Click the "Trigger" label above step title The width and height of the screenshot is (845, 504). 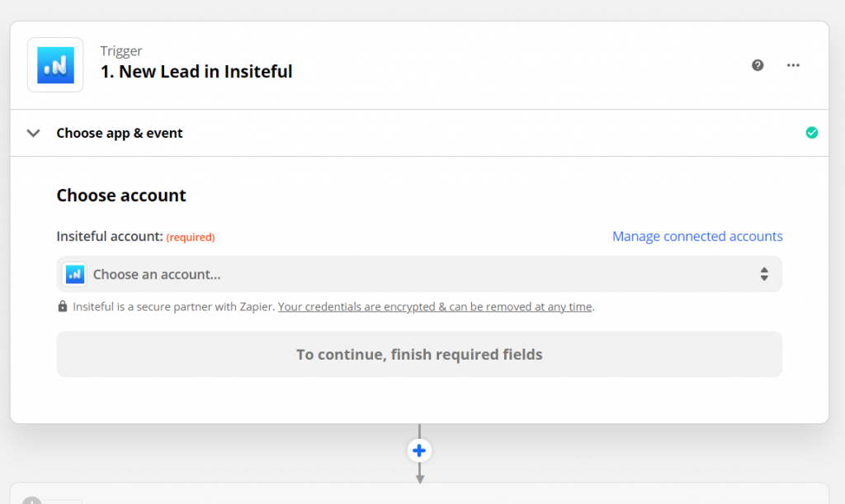pyautogui.click(x=121, y=51)
